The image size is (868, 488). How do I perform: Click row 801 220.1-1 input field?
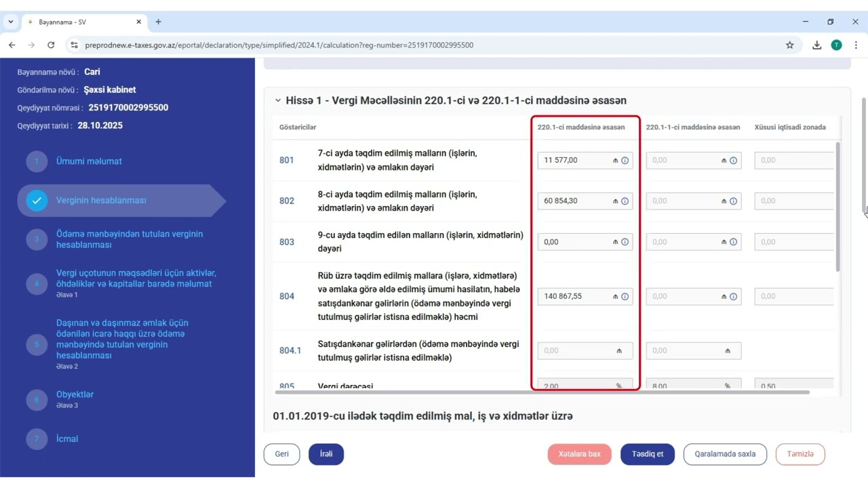point(694,161)
